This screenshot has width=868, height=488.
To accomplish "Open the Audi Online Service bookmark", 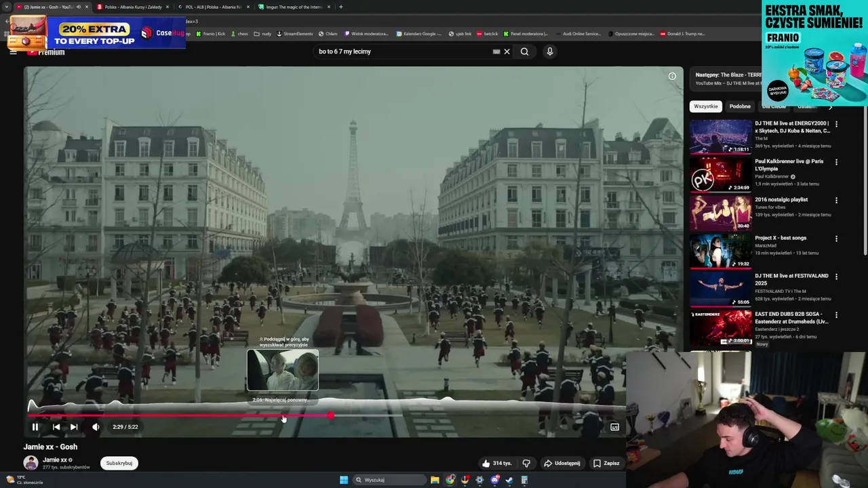I will coord(578,33).
